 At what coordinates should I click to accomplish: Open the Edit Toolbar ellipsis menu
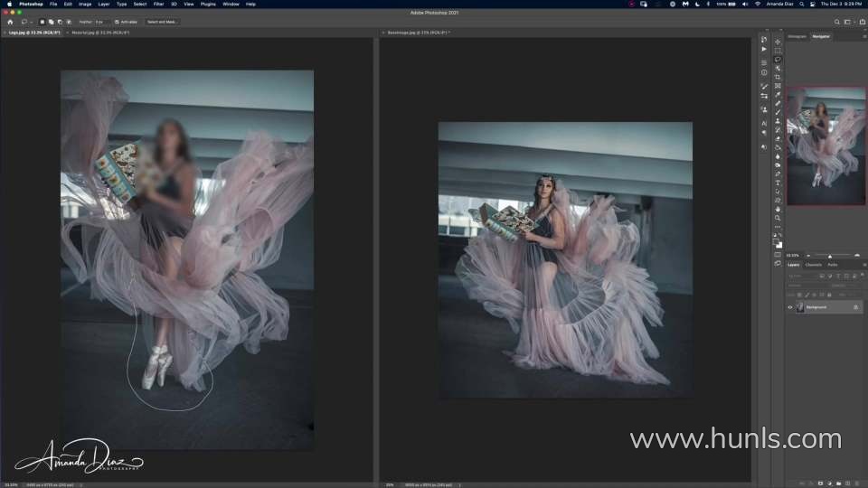click(x=778, y=227)
